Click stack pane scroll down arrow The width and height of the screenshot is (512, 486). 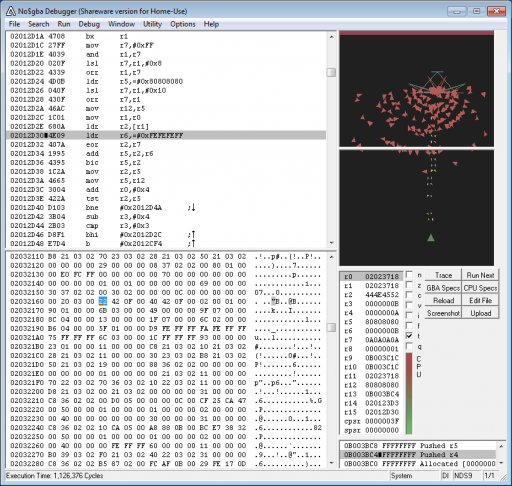click(501, 463)
